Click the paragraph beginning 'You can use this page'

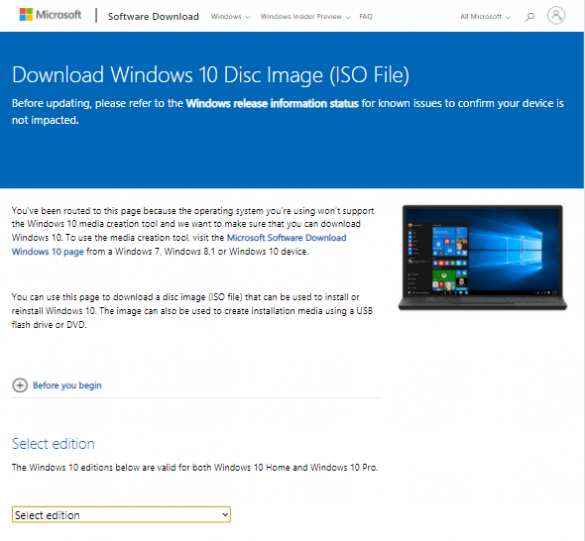(192, 311)
